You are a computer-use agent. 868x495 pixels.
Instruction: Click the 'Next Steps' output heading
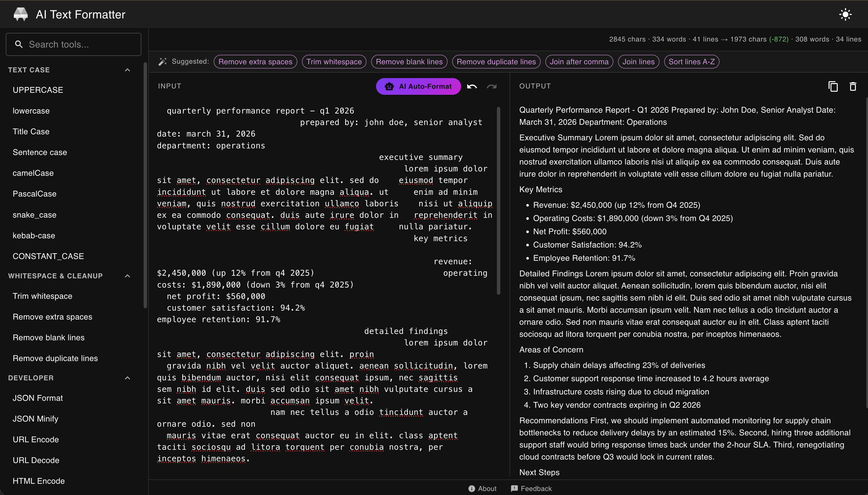click(x=539, y=472)
